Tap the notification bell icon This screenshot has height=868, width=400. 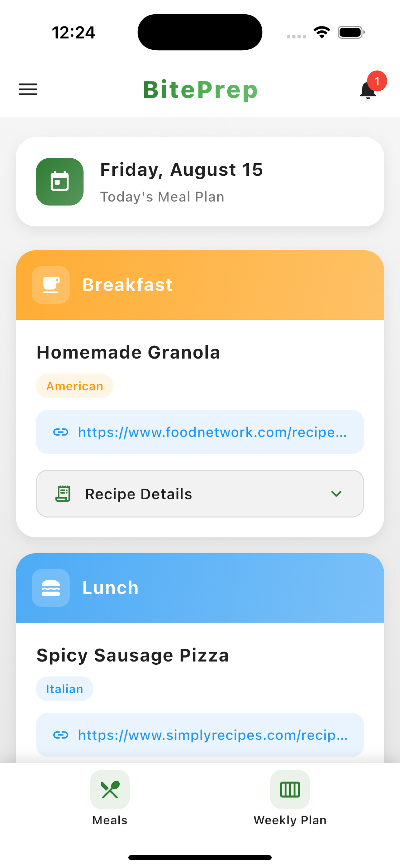(368, 90)
